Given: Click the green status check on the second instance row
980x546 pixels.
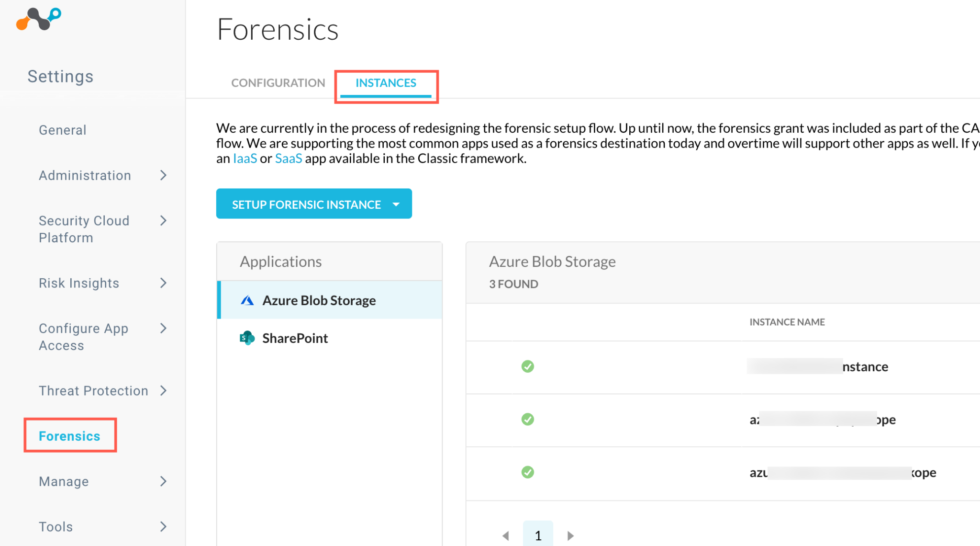Looking at the screenshot, I should (x=528, y=419).
